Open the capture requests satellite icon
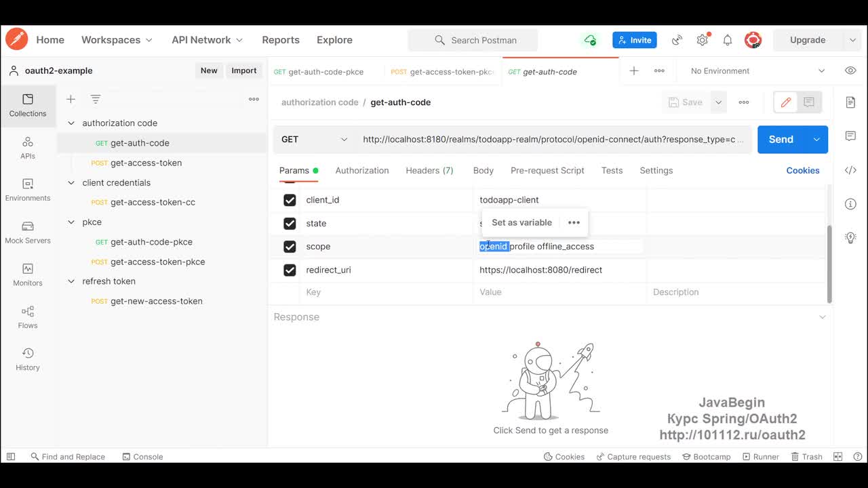Image resolution: width=868 pixels, height=488 pixels. click(x=677, y=40)
